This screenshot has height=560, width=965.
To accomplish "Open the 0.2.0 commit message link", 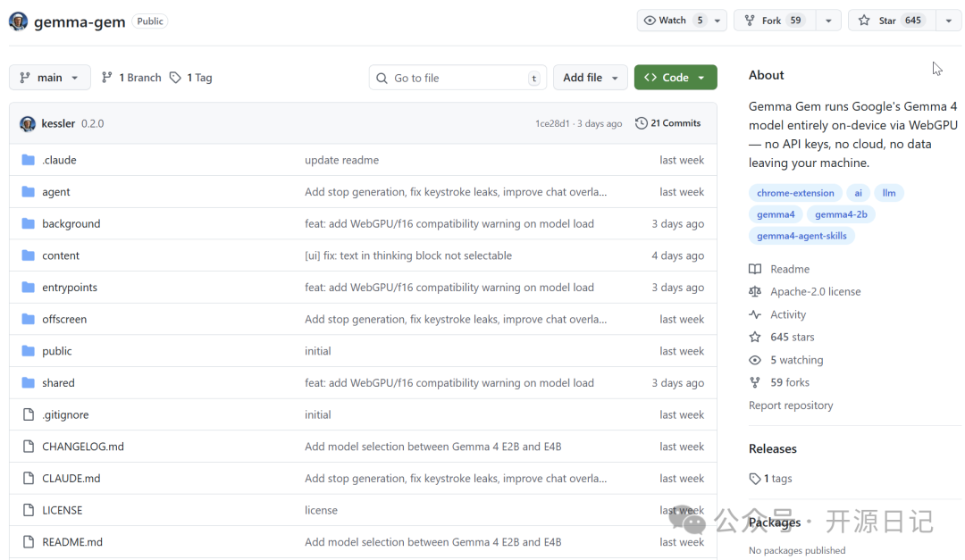I will pos(93,123).
